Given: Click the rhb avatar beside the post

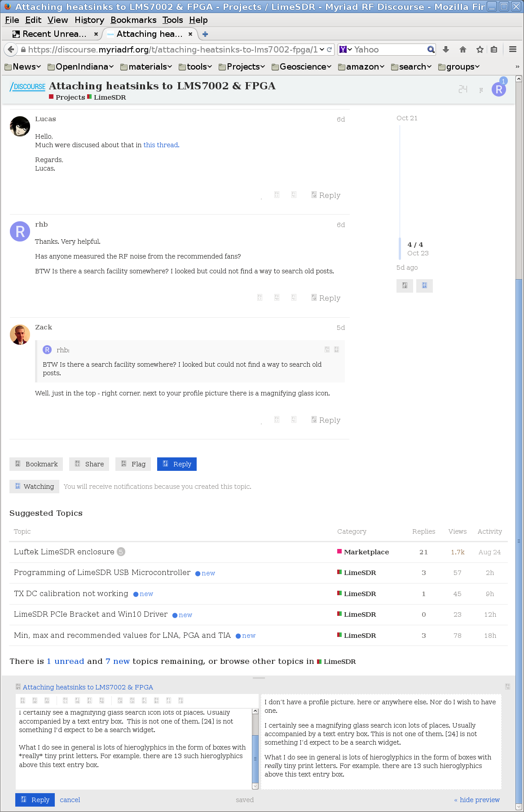Looking at the screenshot, I should [20, 232].
